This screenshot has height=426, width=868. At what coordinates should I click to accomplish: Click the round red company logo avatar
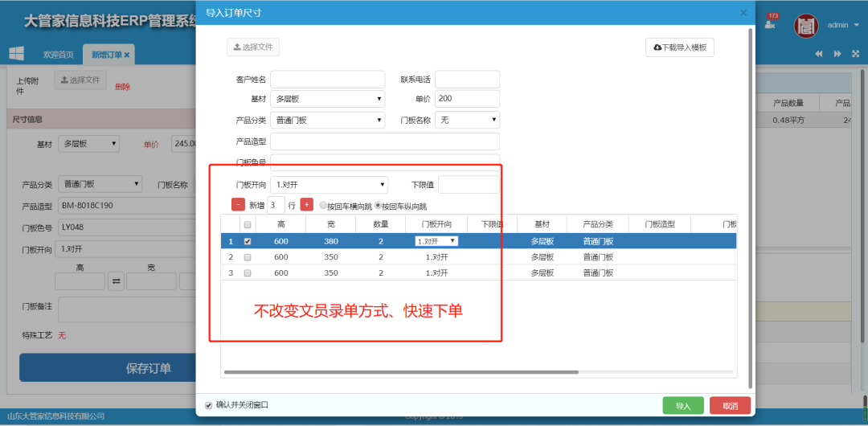coord(806,26)
